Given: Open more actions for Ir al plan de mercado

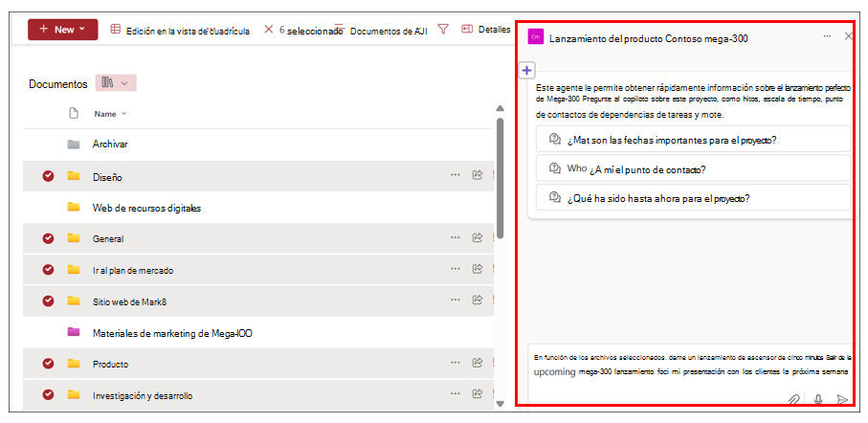Looking at the screenshot, I should pos(455,269).
